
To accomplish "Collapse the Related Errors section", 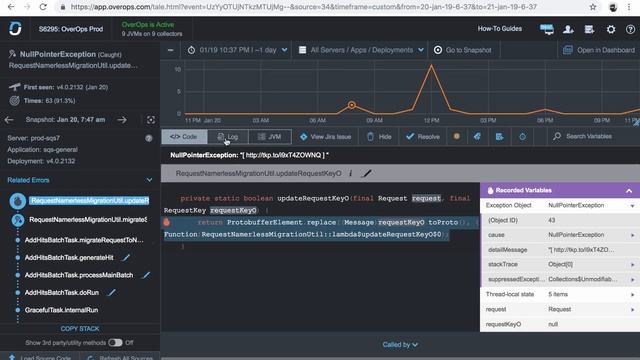I will (149, 180).
